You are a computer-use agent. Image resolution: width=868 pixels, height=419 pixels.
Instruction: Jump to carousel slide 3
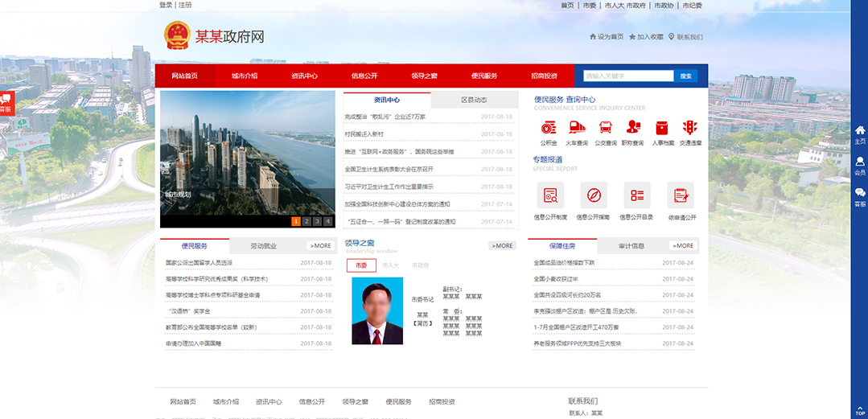click(x=317, y=221)
